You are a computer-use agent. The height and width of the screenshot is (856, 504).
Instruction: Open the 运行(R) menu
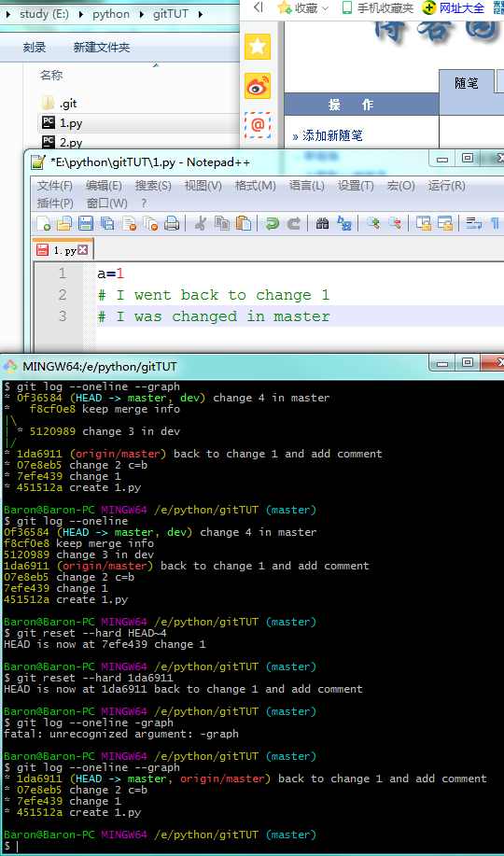446,186
